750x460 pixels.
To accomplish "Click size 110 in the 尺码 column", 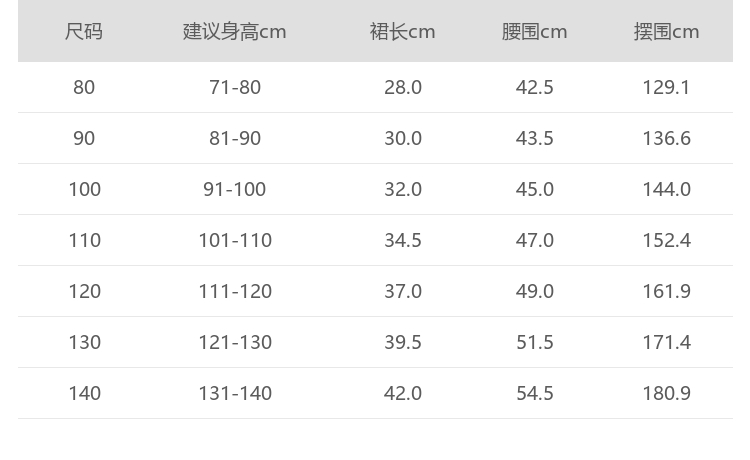I will (x=84, y=240).
